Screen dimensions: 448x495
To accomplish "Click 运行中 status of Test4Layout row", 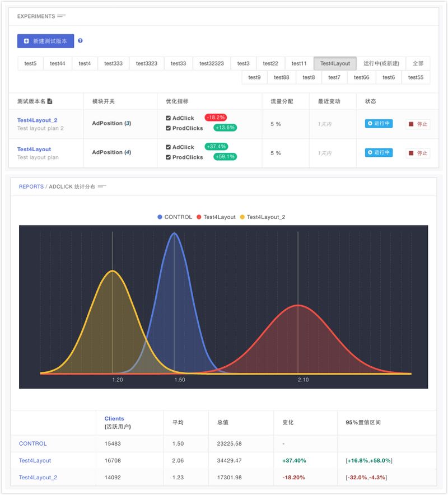I will (x=379, y=153).
